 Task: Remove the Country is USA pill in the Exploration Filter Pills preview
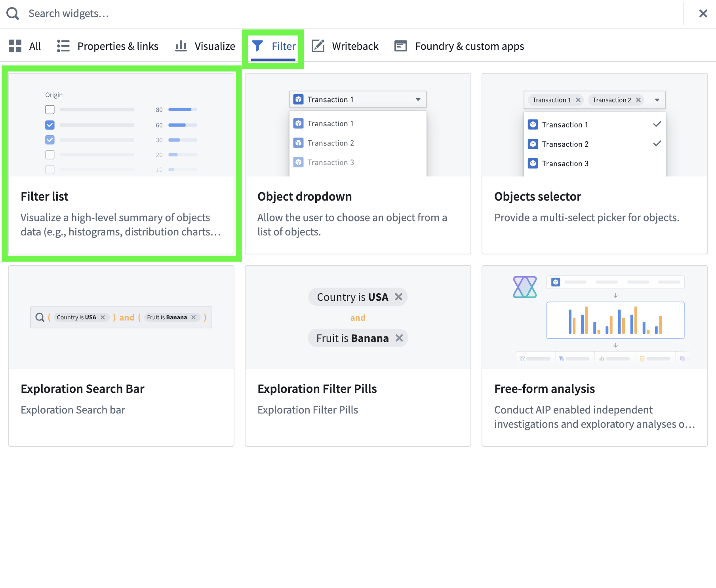(398, 297)
